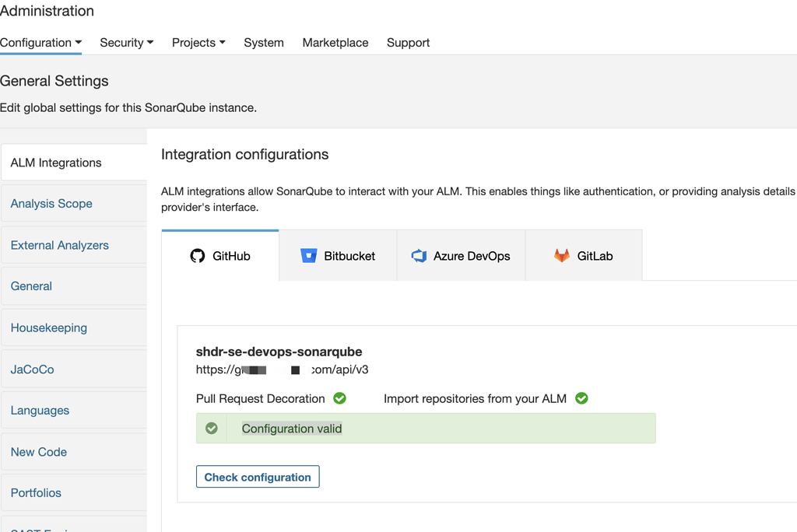Viewport: 797px width, 532px height.
Task: Open External Analyzers settings category
Action: pyautogui.click(x=60, y=245)
